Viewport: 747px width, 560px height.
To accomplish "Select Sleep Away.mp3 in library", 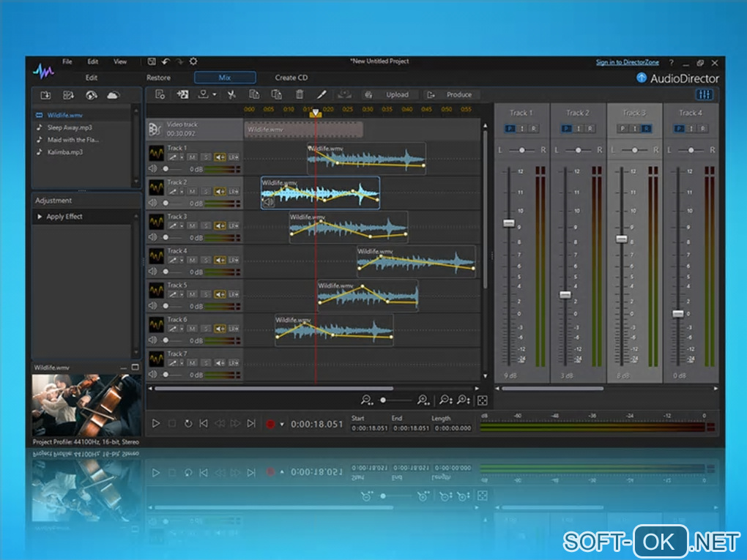I will pyautogui.click(x=70, y=127).
